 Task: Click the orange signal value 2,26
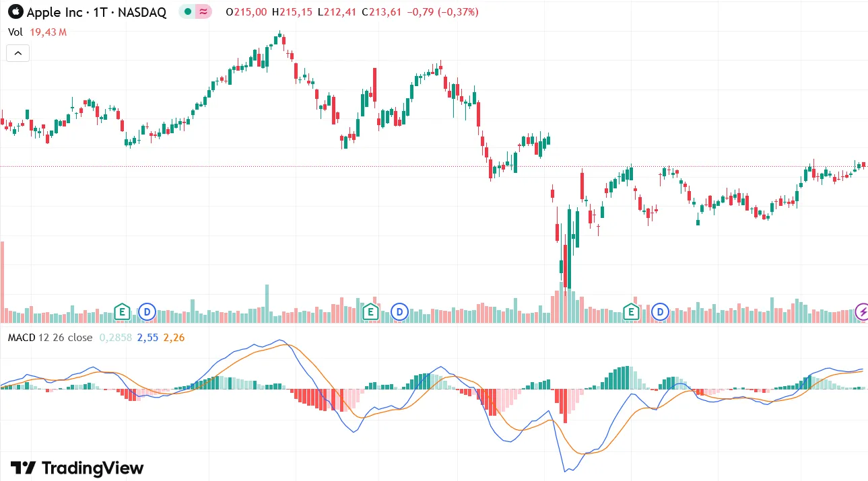pyautogui.click(x=174, y=337)
